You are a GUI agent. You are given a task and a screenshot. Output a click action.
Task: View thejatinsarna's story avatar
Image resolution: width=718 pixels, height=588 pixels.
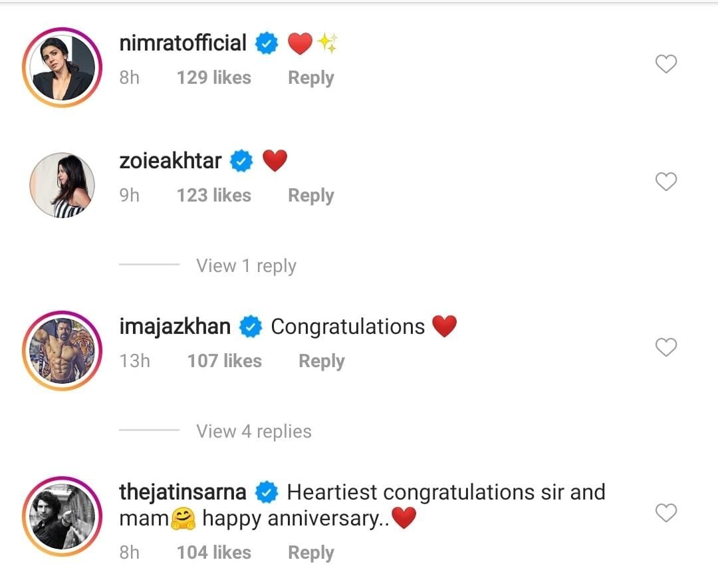tap(62, 516)
